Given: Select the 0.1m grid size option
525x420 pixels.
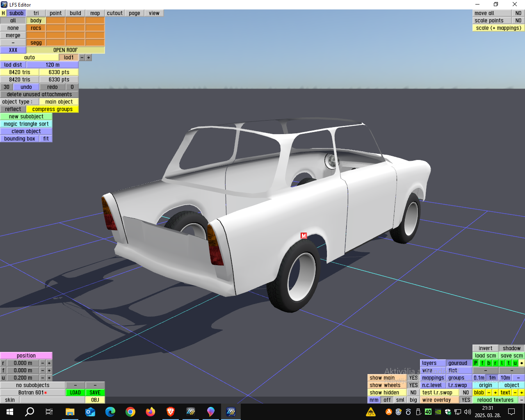Looking at the screenshot, I should (479, 378).
